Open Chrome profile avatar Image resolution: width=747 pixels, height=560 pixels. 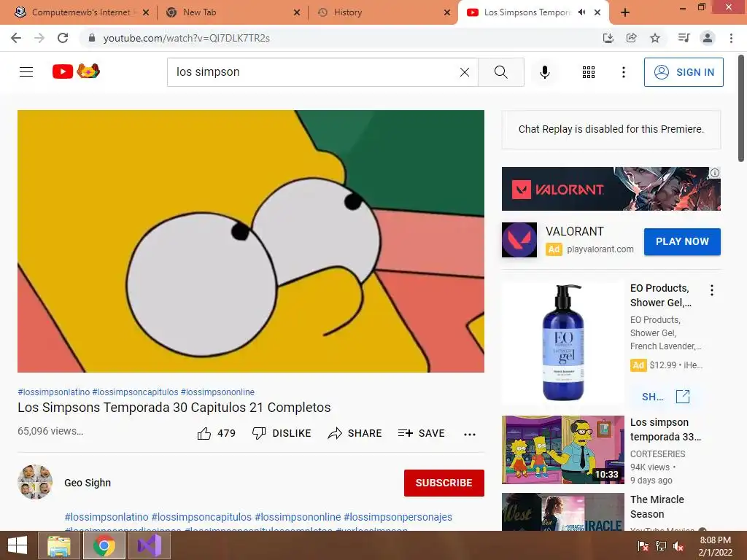708,38
